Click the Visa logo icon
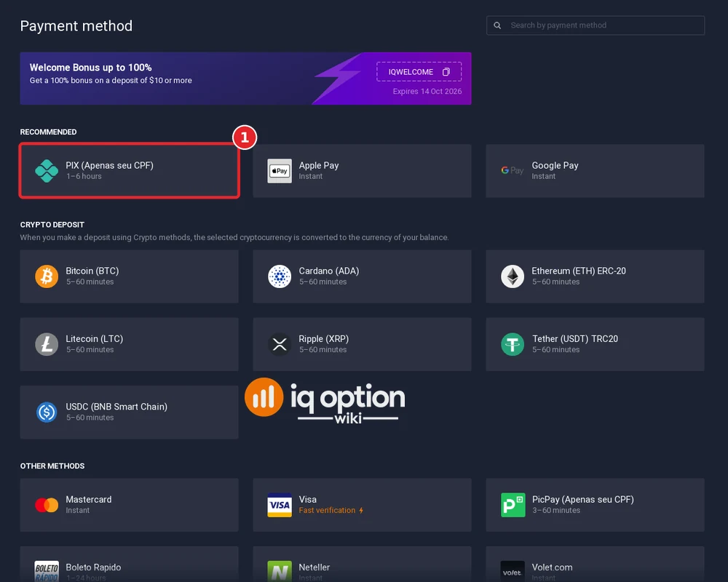Screen dimensions: 728x582 [x=280, y=505]
